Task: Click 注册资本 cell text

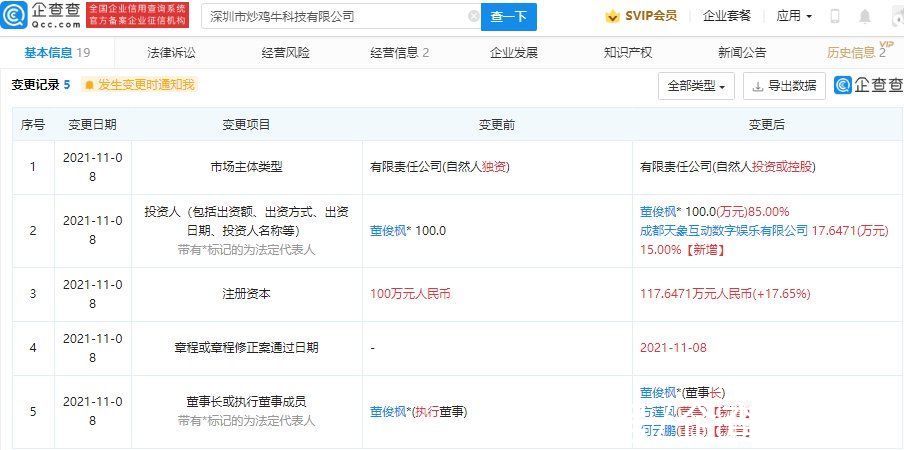Action: 247,294
